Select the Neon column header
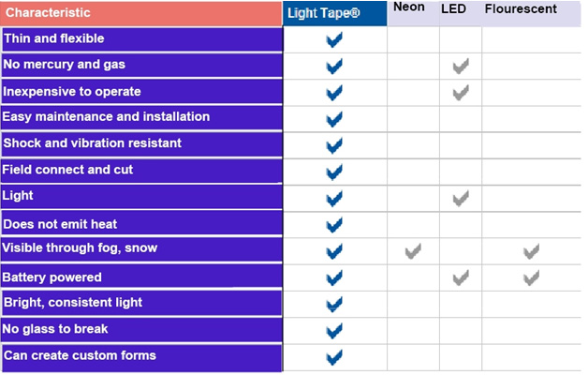The image size is (588, 375). (x=409, y=8)
